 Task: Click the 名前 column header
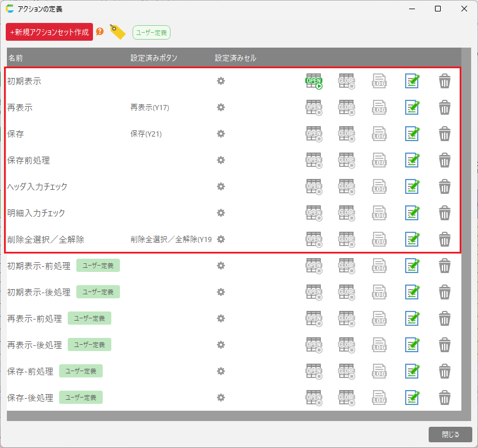(x=15, y=58)
